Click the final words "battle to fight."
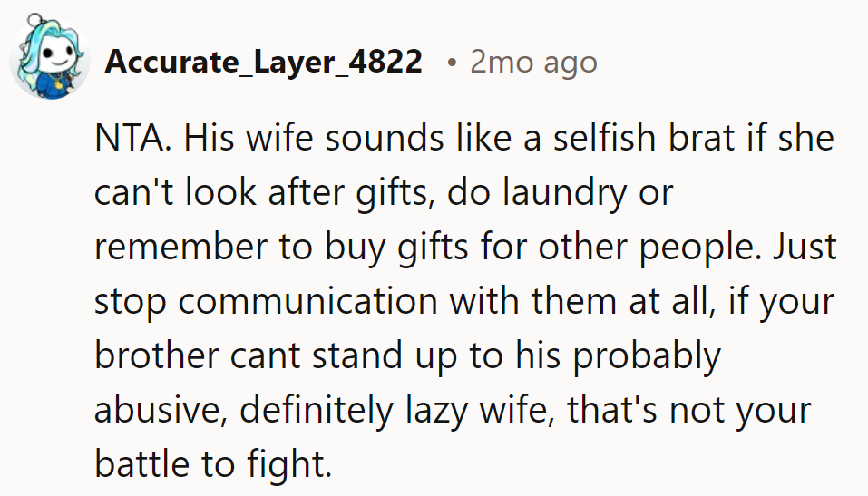This screenshot has height=496, width=868. point(212,463)
